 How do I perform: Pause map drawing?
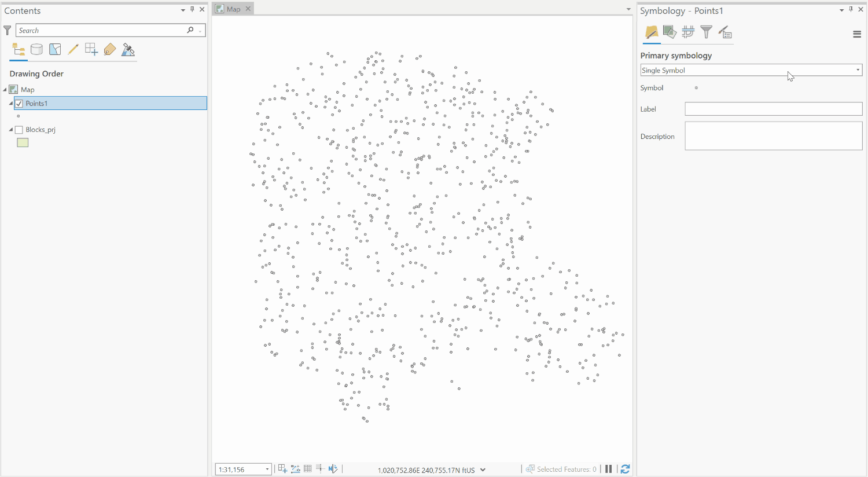pyautogui.click(x=608, y=469)
